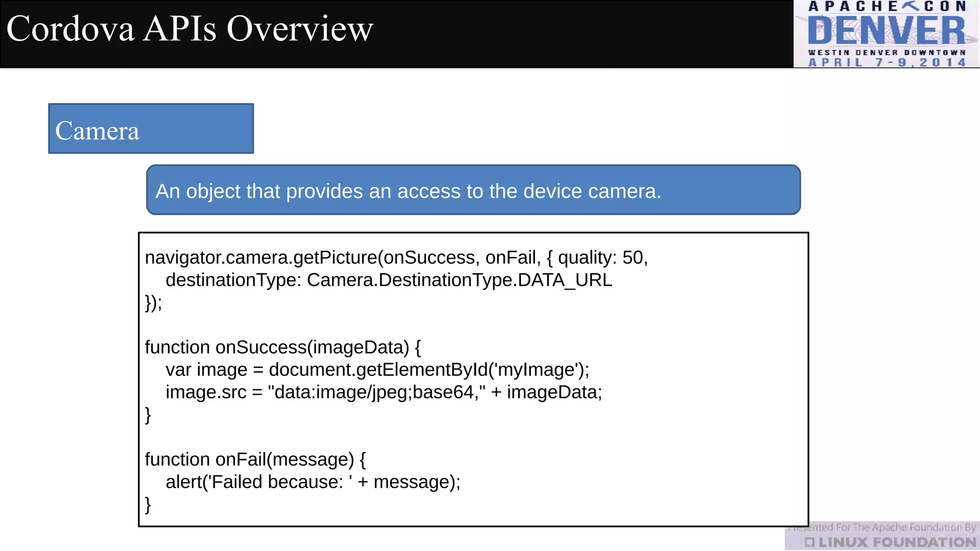Click the ApacheCon Denver logo

[887, 34]
